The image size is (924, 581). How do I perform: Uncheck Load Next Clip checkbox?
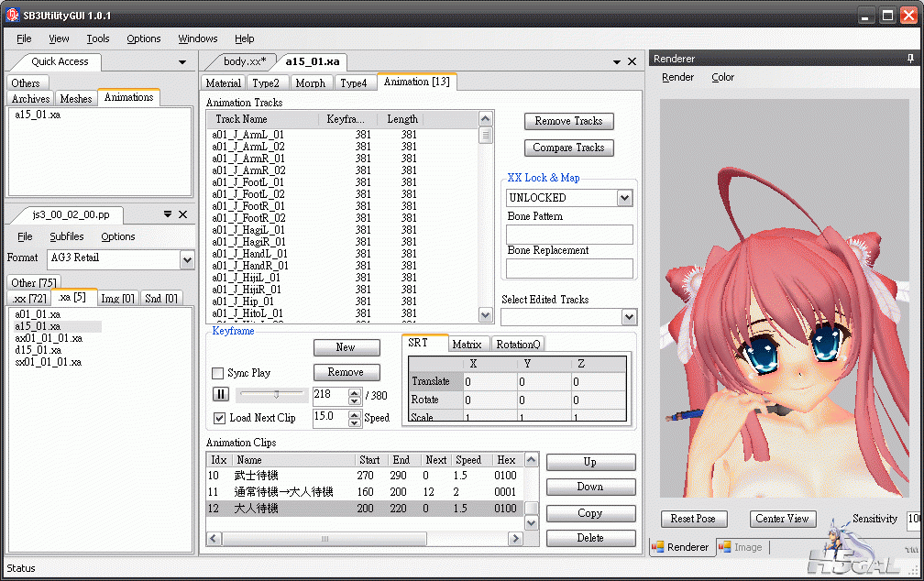[x=219, y=418]
